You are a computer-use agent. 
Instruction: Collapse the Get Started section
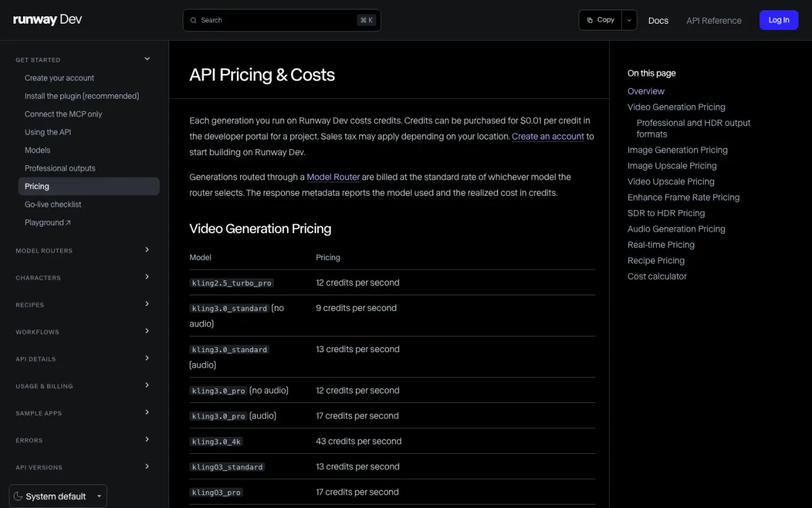(x=148, y=60)
